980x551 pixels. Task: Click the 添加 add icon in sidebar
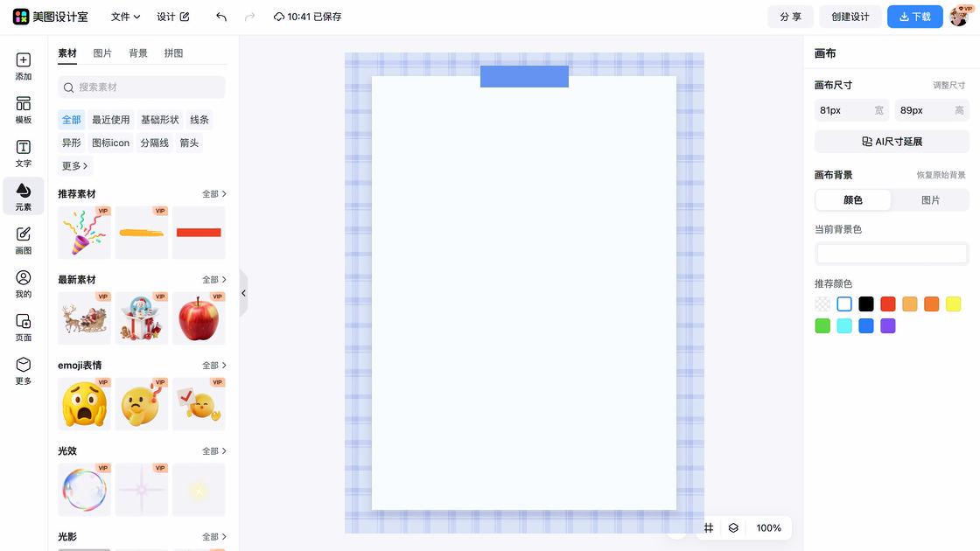point(23,66)
